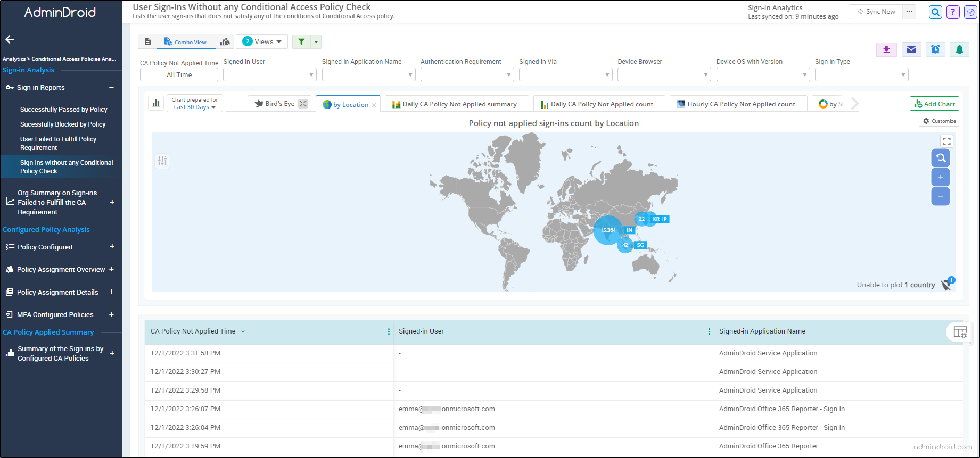This screenshot has height=458, width=980.
Task: Open the green filter funnel icon
Action: point(301,42)
